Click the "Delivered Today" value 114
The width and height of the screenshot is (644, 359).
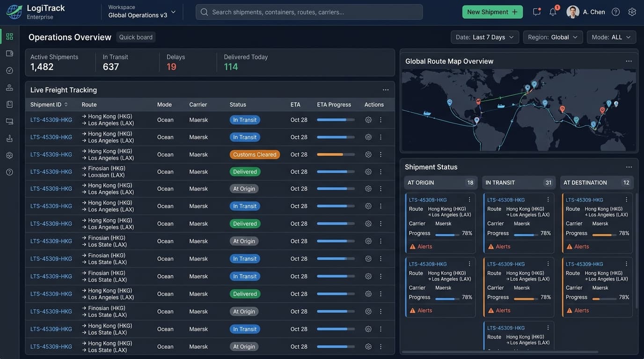(x=231, y=67)
